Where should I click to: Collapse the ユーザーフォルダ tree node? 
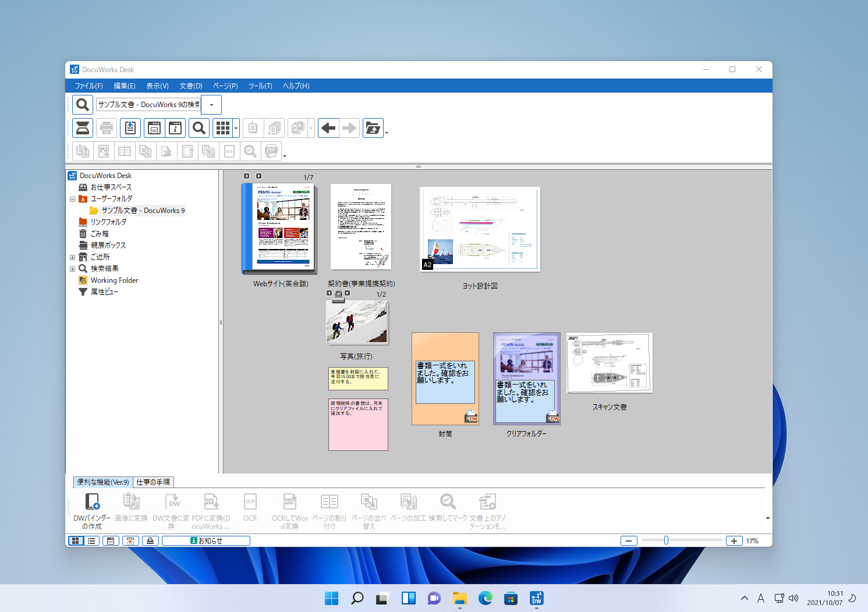pos(72,199)
